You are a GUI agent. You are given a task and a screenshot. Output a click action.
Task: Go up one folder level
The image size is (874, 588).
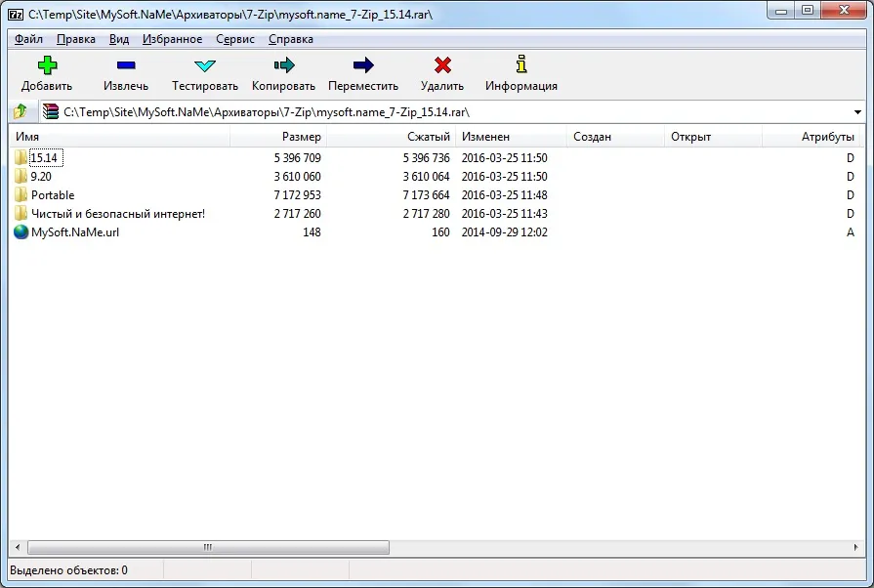(x=21, y=111)
